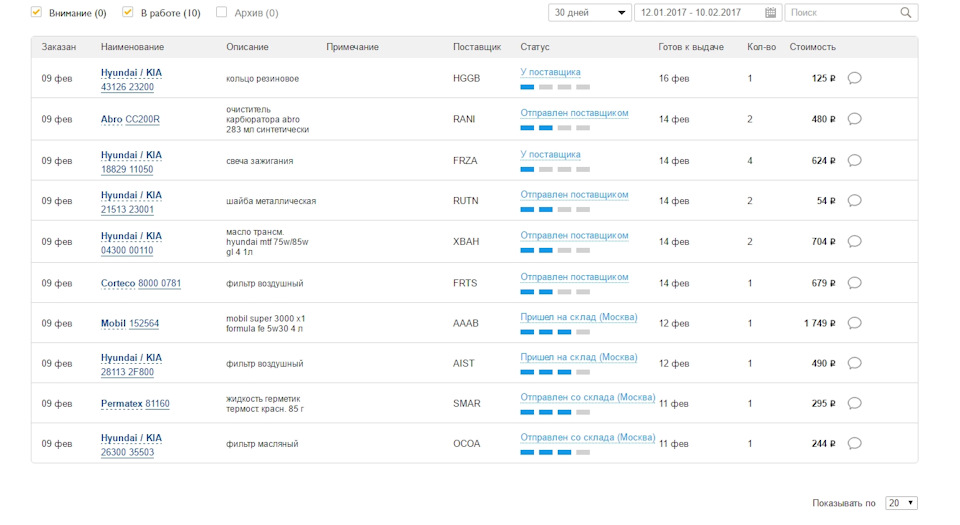960x525 pixels.
Task: Open Отправлен со склада status for SMAR row
Action: [x=588, y=398]
